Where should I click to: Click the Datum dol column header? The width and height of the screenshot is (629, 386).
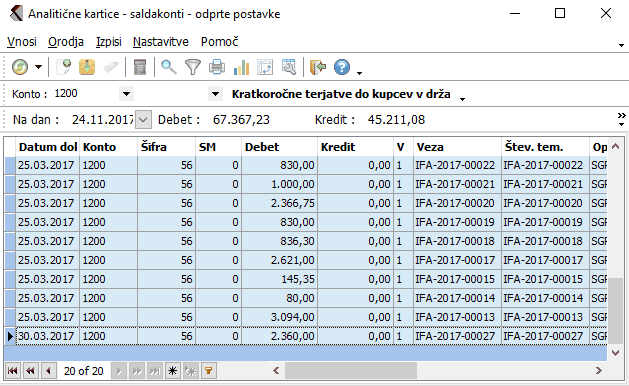click(x=48, y=147)
